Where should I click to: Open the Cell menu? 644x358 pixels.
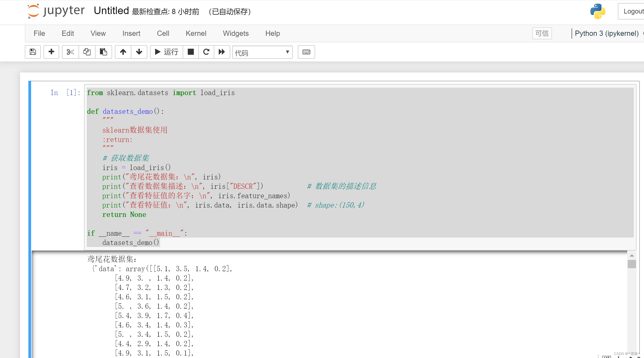pos(163,33)
